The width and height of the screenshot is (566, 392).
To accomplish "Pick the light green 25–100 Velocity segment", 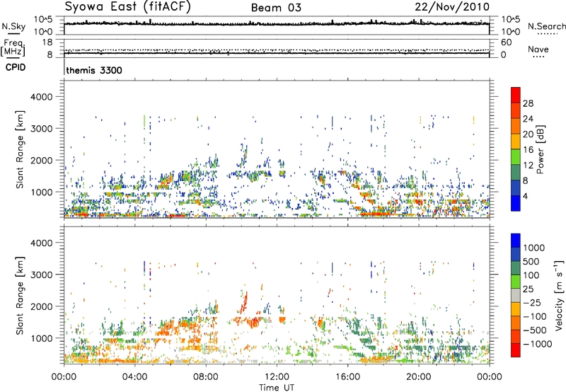I will click(516, 282).
